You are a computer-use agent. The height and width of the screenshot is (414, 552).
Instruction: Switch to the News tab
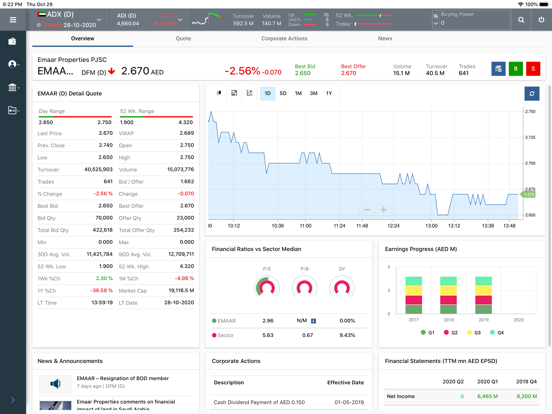pos(385,38)
